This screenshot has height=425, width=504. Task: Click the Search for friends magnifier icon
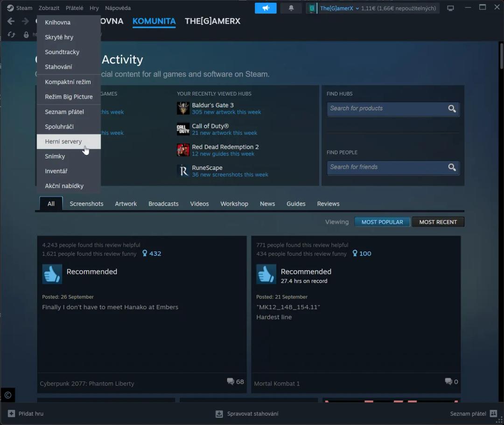[452, 167]
